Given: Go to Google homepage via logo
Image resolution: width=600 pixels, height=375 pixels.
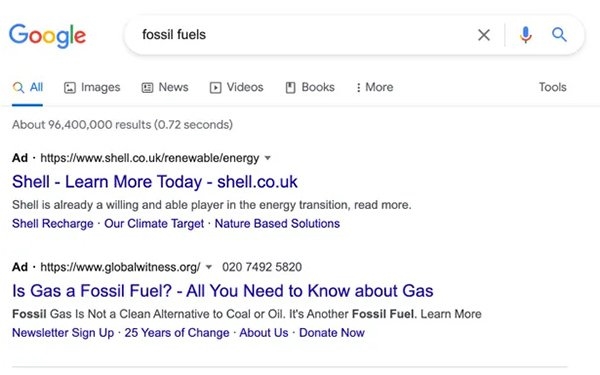Looking at the screenshot, I should pyautogui.click(x=47, y=36).
